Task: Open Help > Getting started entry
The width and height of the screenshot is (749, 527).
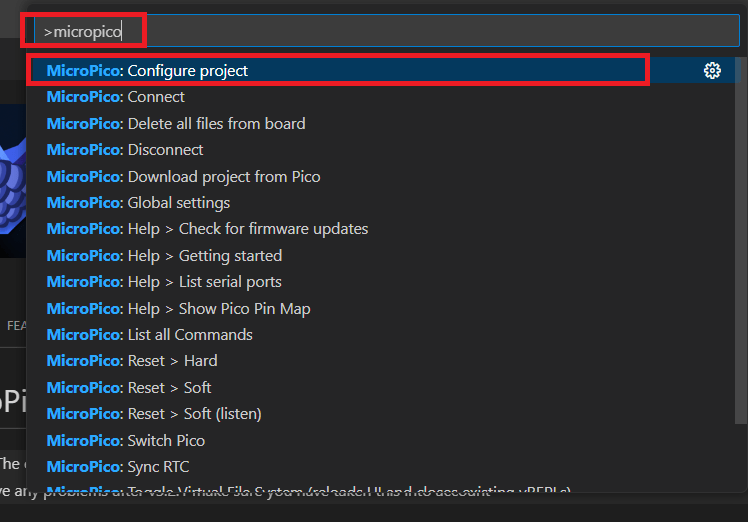Action: click(x=164, y=256)
